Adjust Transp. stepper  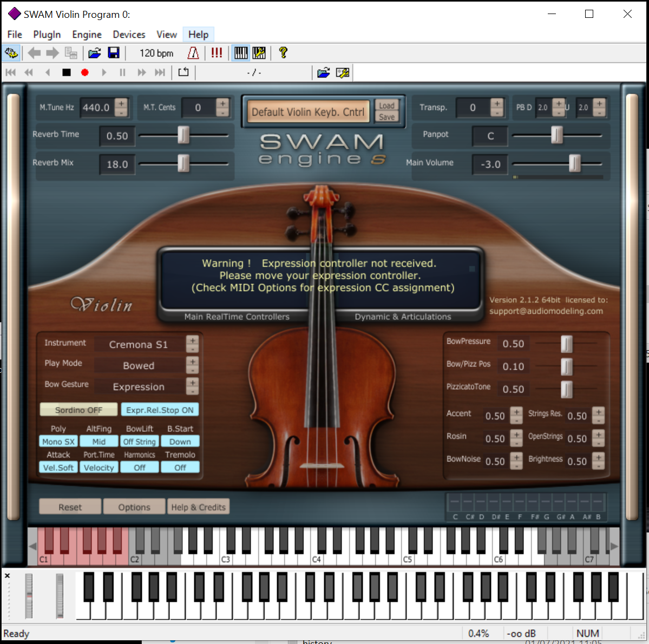(497, 108)
